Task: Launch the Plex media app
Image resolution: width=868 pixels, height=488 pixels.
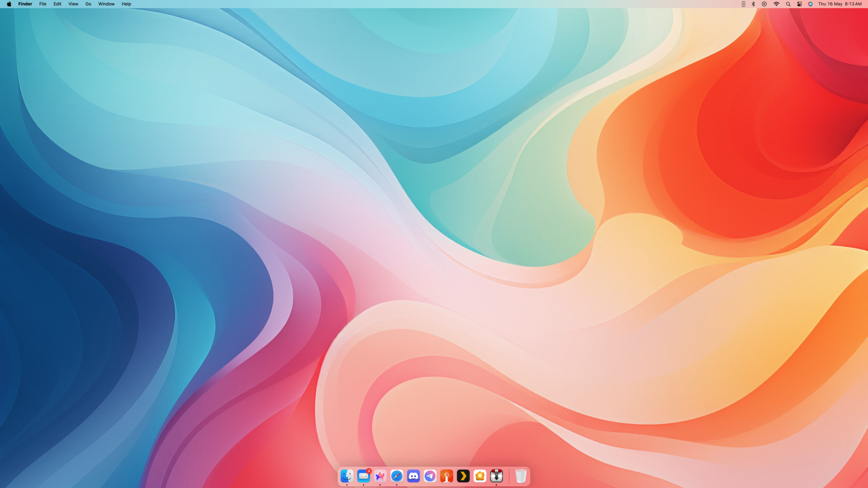Action: [463, 476]
